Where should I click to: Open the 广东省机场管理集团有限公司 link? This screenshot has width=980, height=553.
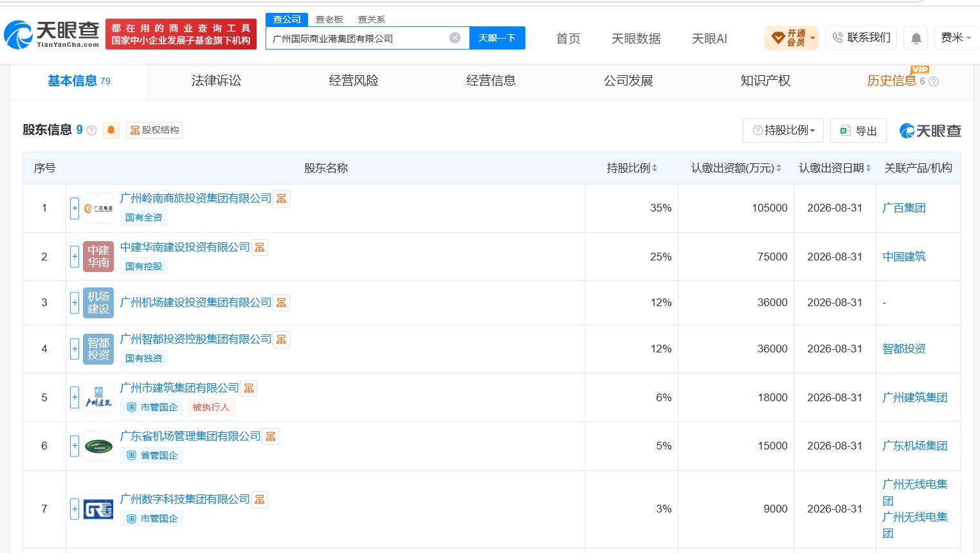(x=190, y=437)
